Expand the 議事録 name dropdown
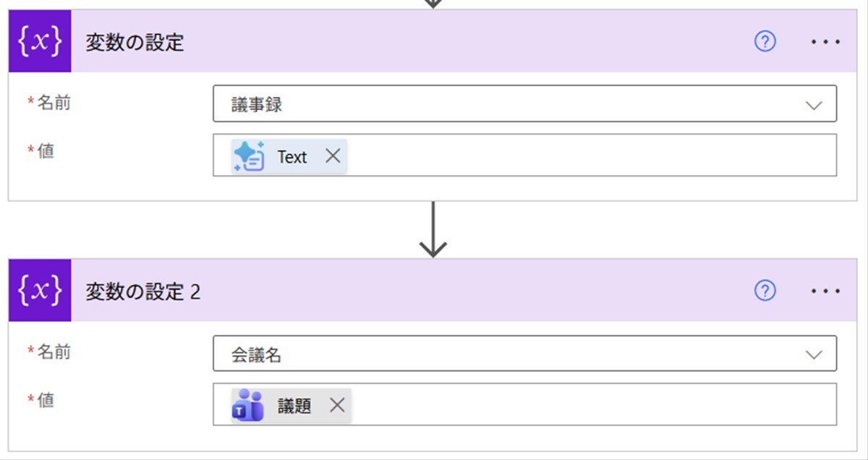The image size is (868, 460). tap(814, 105)
